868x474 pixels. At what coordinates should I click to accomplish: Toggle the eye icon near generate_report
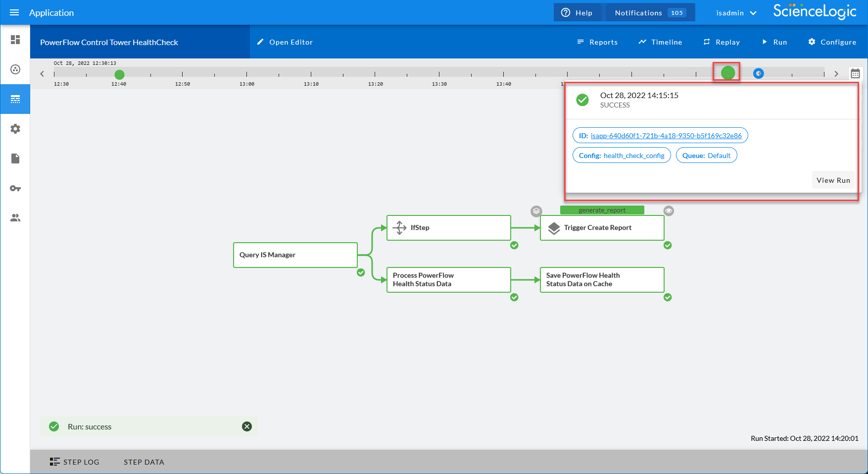click(x=669, y=211)
